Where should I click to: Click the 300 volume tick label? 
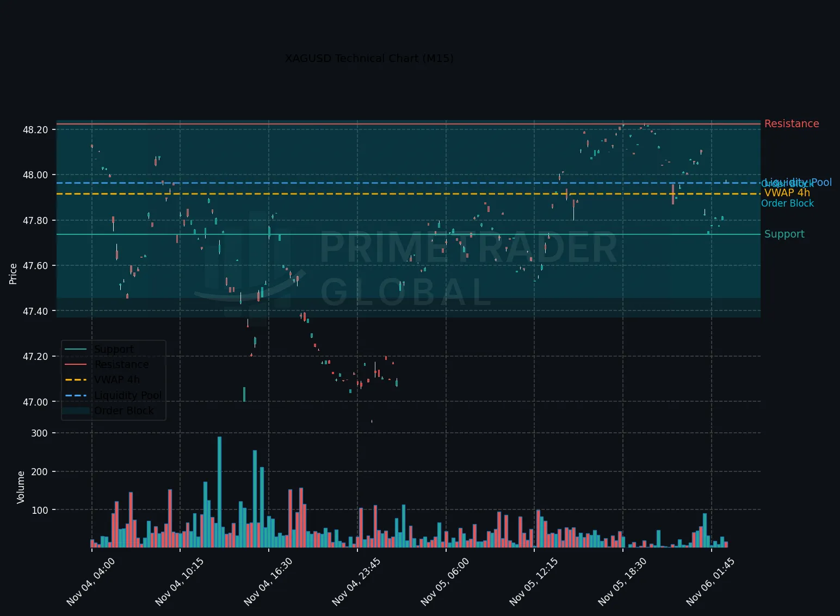click(40, 433)
